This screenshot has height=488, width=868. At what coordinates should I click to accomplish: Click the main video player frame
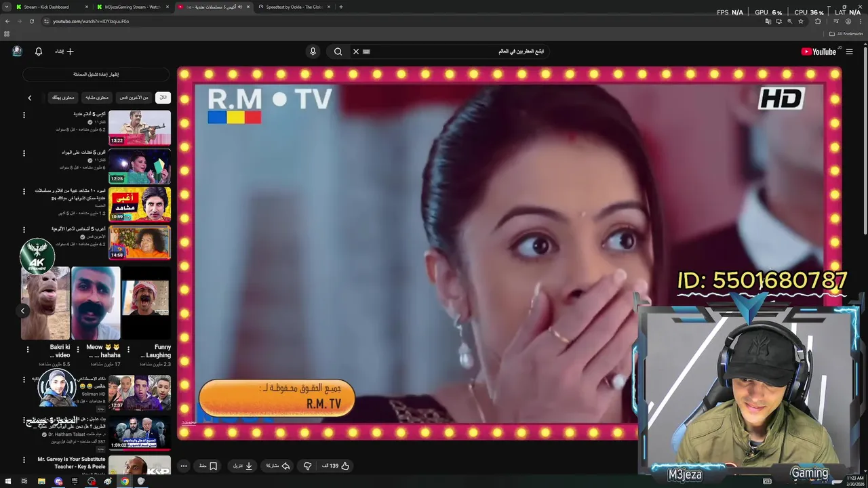click(509, 253)
